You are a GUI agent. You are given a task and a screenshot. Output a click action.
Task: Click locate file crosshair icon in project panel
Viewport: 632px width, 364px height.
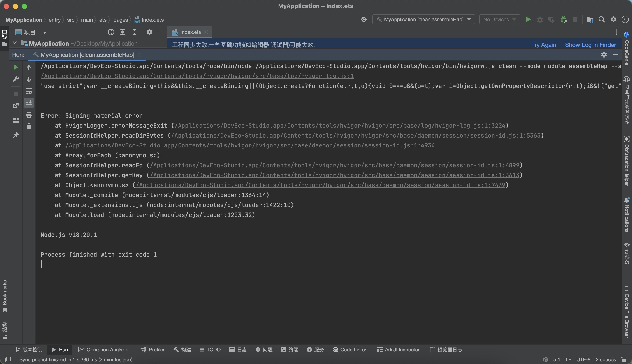[111, 32]
